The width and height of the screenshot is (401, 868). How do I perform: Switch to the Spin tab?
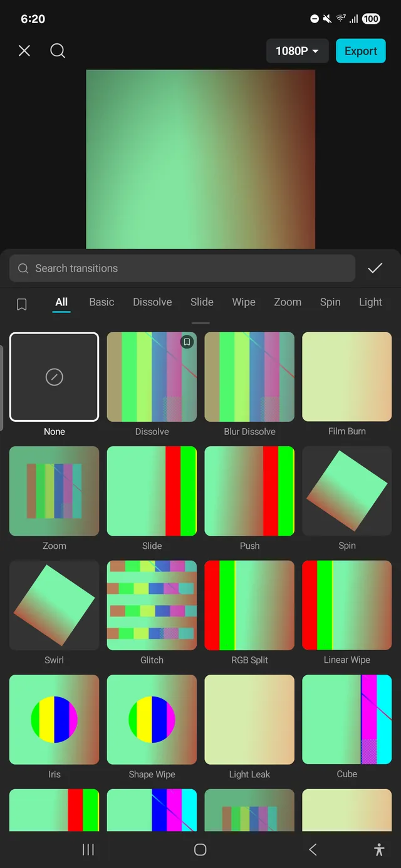330,302
